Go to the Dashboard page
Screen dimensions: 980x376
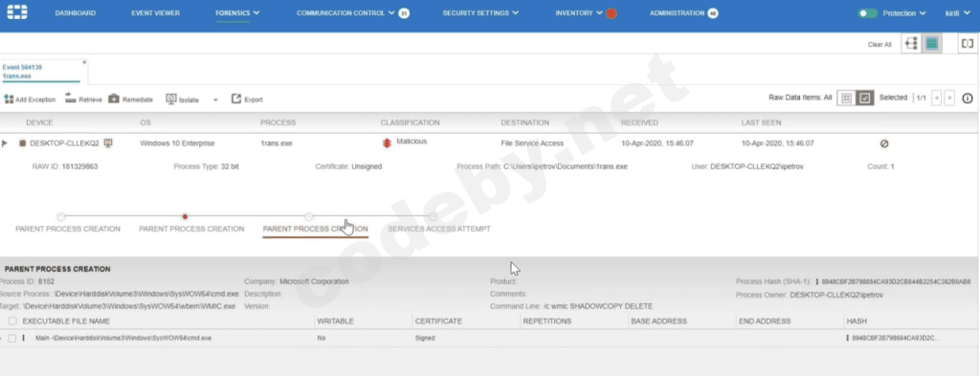[75, 13]
